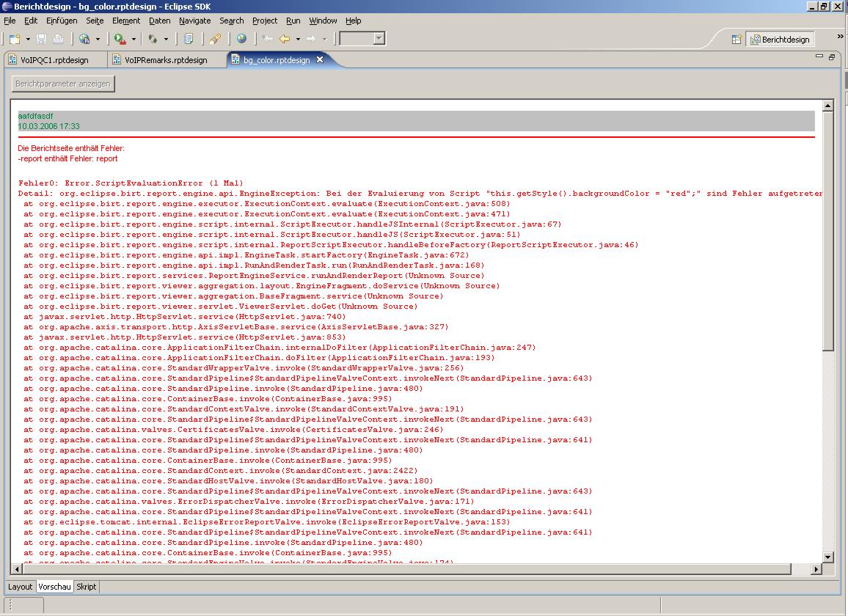Viewport: 848px width, 616px height.
Task: Click the View Report globe icon
Action: [84, 39]
